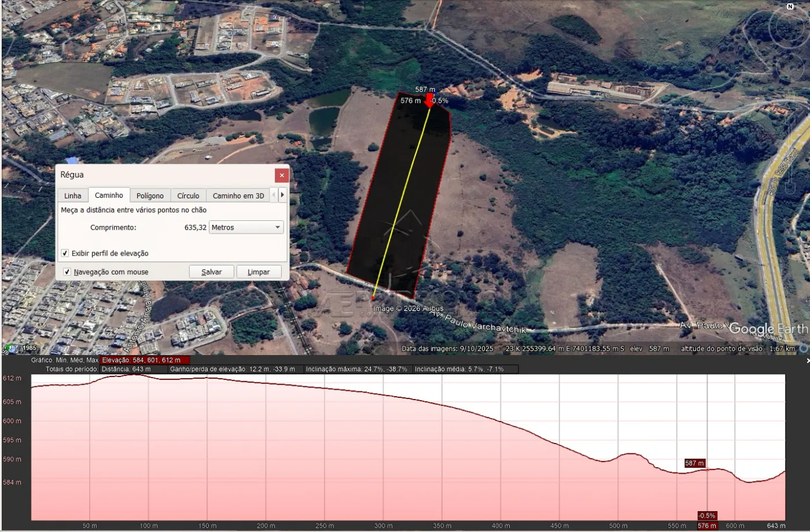Close the Régua dialog

coord(282,175)
